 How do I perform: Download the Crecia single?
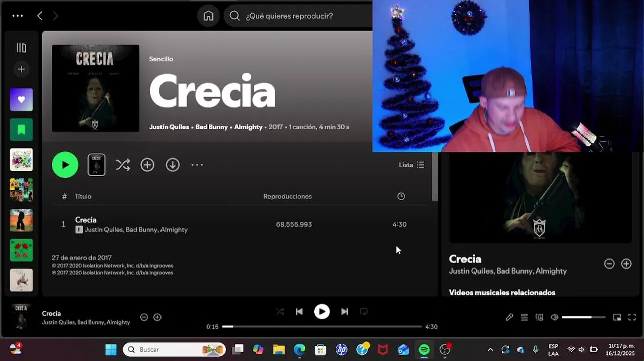pyautogui.click(x=173, y=165)
